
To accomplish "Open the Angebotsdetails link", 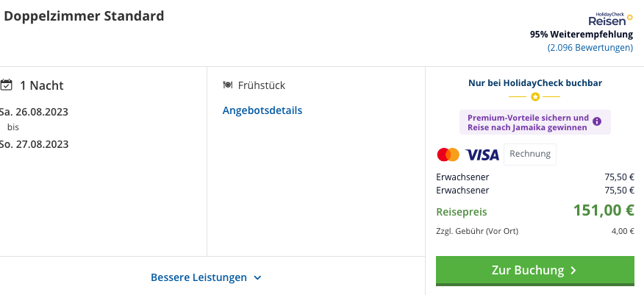I will click(x=262, y=110).
